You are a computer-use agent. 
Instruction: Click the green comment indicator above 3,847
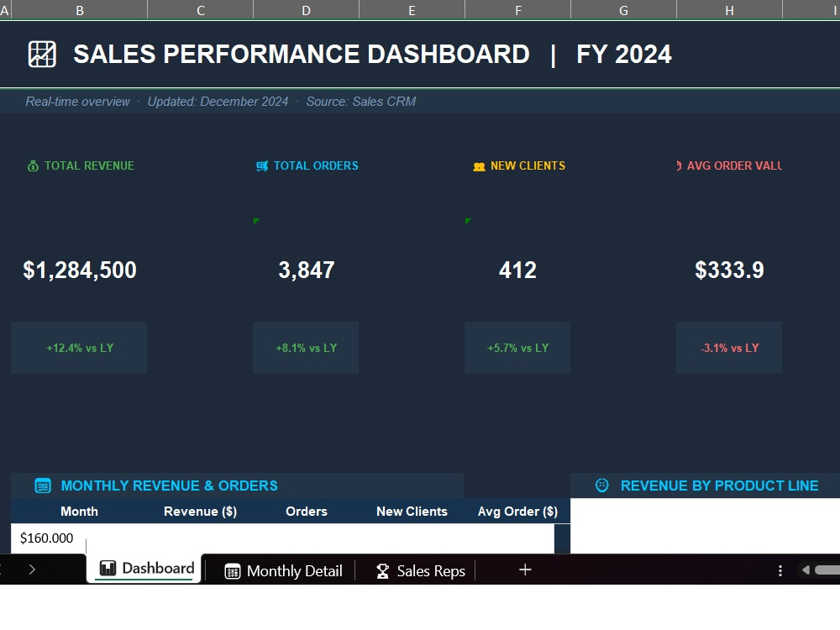256,221
